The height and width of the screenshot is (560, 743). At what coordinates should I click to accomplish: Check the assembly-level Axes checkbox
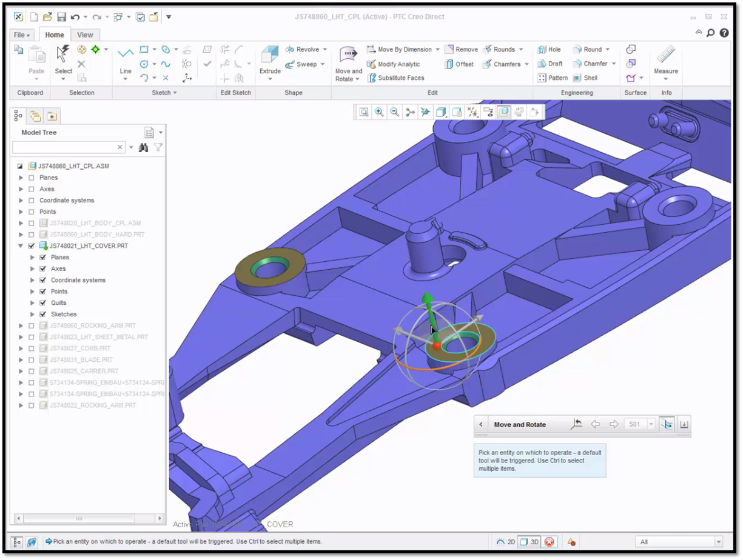click(32, 189)
